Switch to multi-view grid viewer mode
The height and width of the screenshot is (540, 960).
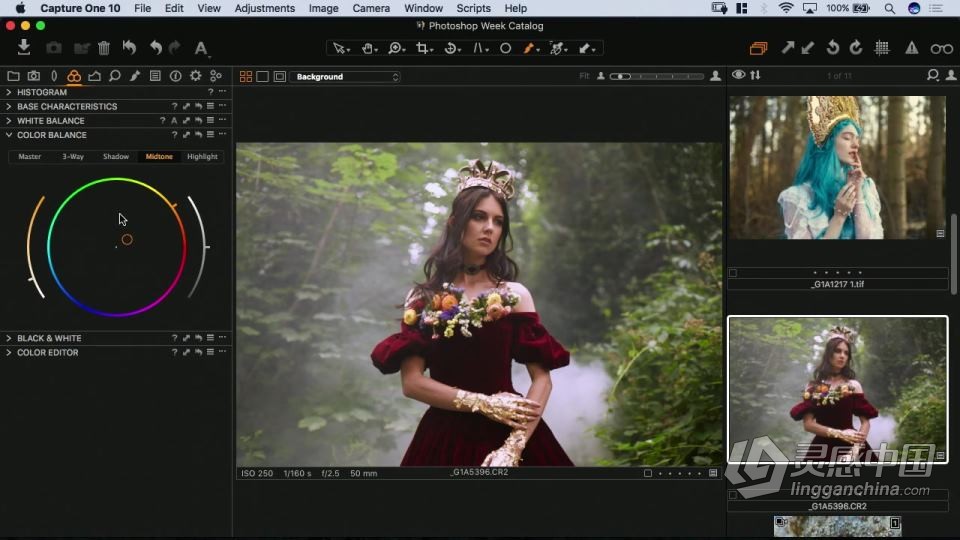246,77
